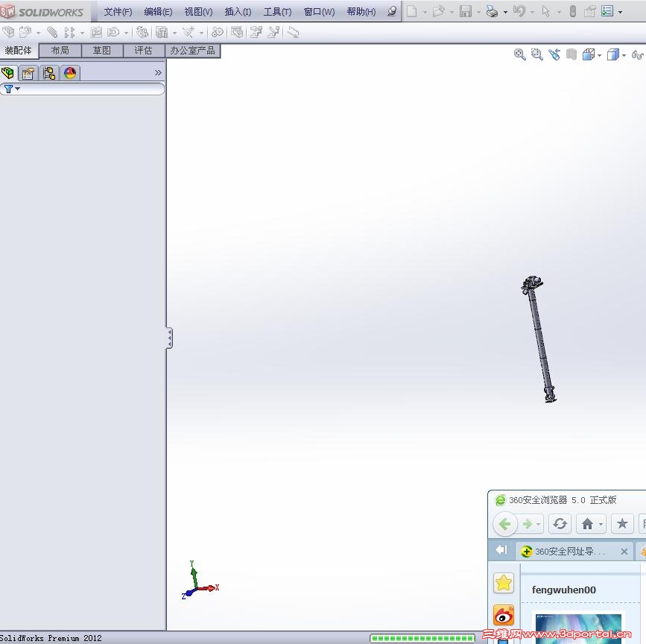The image size is (646, 644).
Task: Click the Options checklist icon
Action: point(607,11)
